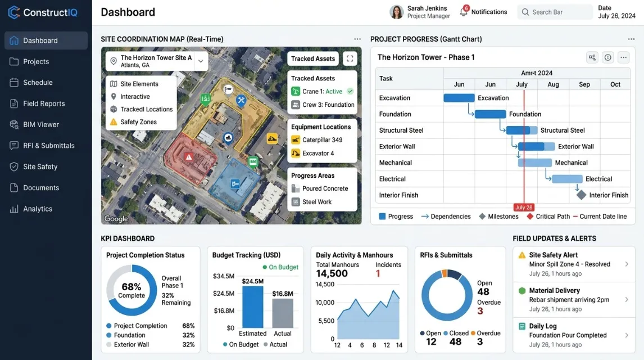The height and width of the screenshot is (360, 644).
Task: Open the Schedule sidebar page
Action: [46, 83]
